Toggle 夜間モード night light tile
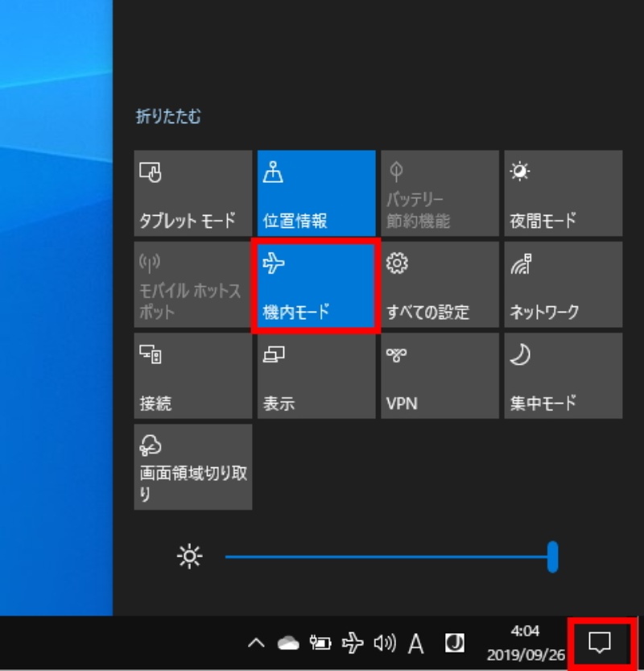Image resolution: width=644 pixels, height=671 pixels. coord(563,193)
